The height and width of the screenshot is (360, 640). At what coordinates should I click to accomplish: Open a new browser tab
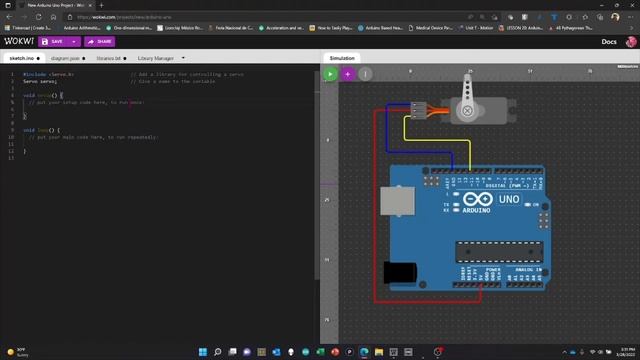101,5
